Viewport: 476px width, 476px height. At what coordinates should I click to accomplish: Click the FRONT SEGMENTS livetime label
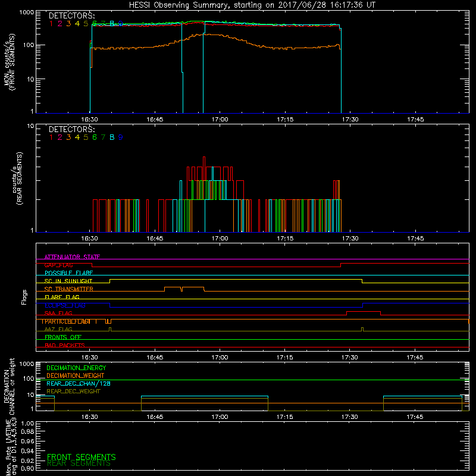pyautogui.click(x=82, y=457)
